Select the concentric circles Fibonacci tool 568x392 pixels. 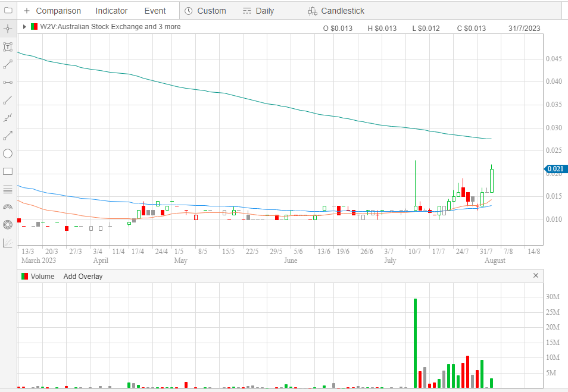click(8, 225)
